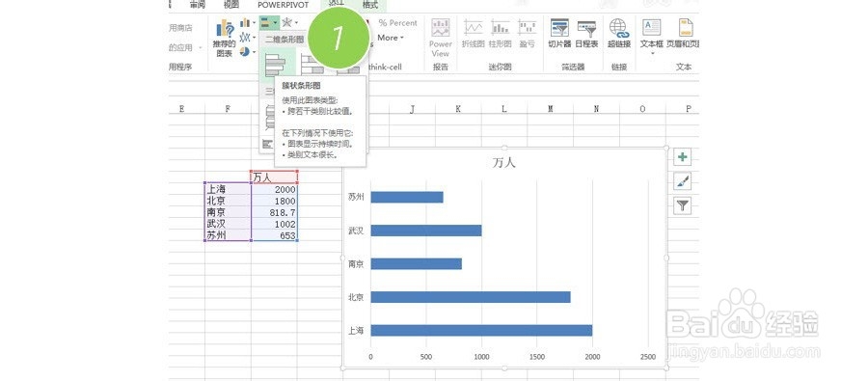Insert a Power View report
This screenshot has height=381, width=868.
(x=441, y=39)
